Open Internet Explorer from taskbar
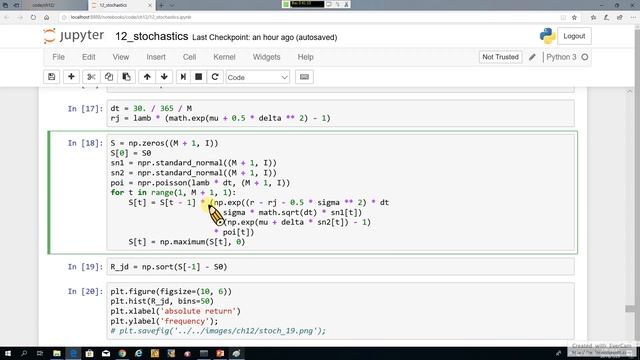This screenshot has width=640, height=360. coord(138,353)
